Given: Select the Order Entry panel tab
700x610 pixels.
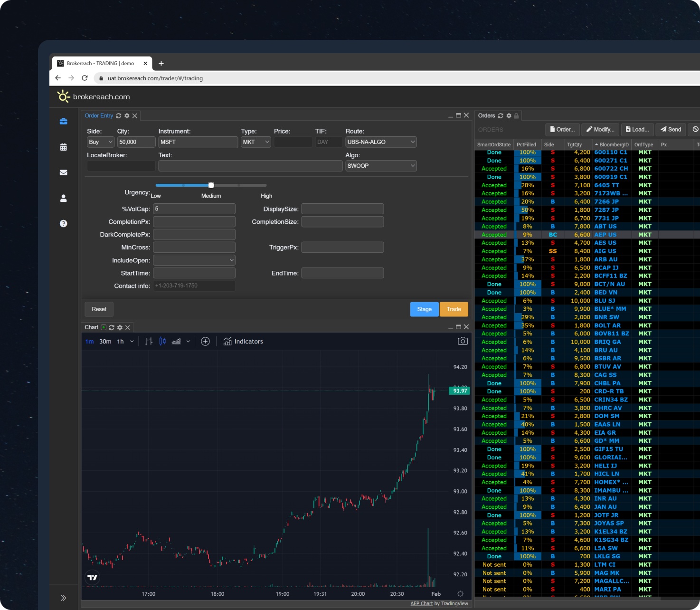Looking at the screenshot, I should (99, 116).
